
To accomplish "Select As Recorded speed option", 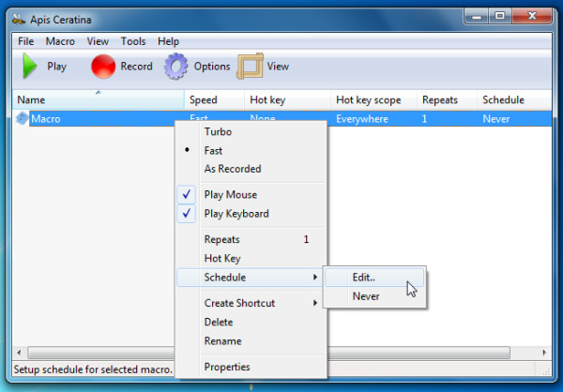I will click(x=251, y=169).
